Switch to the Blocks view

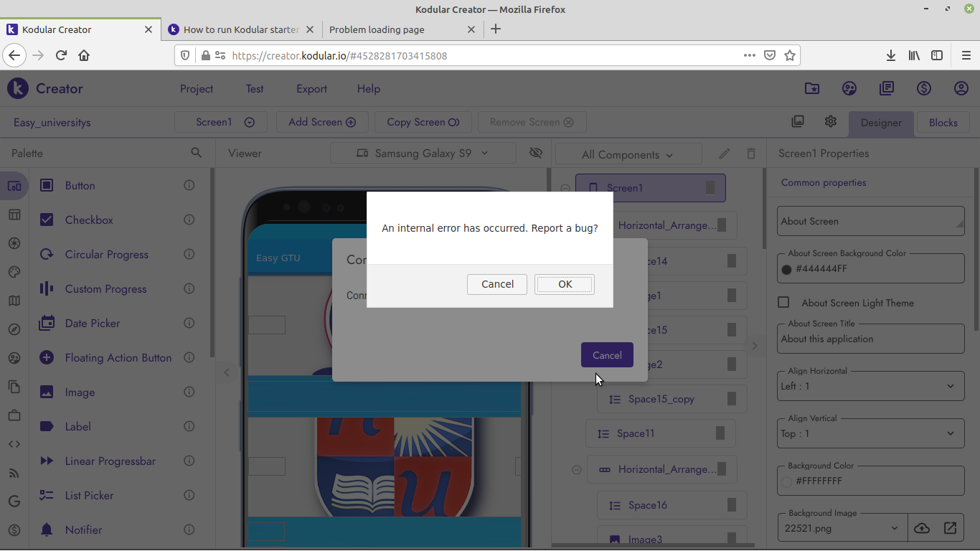point(943,123)
